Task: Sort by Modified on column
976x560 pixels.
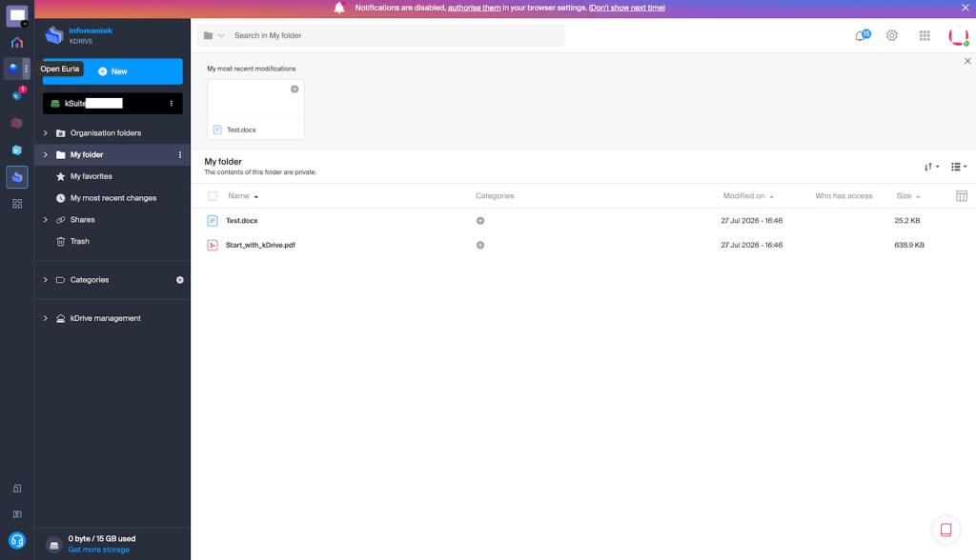Action: 747,196
